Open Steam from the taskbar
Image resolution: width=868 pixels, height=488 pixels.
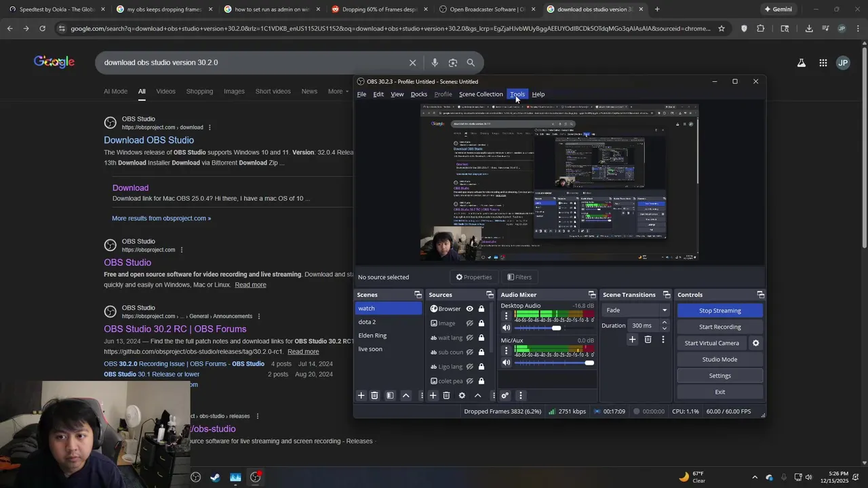[x=215, y=477]
